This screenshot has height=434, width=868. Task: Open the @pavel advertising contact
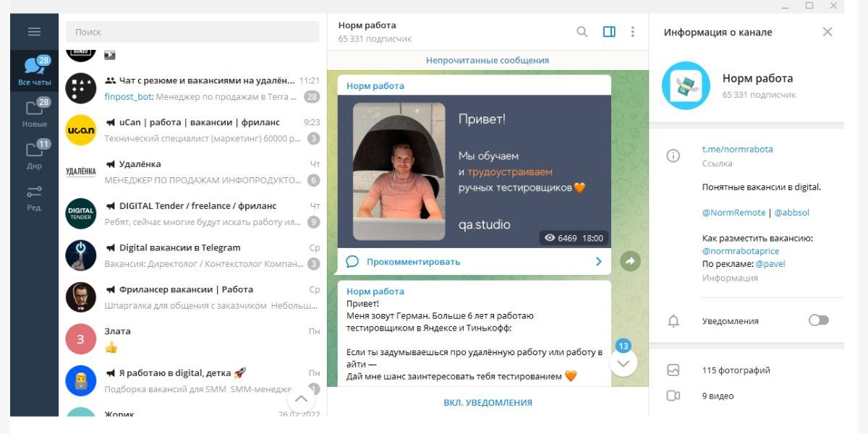pyautogui.click(x=770, y=264)
